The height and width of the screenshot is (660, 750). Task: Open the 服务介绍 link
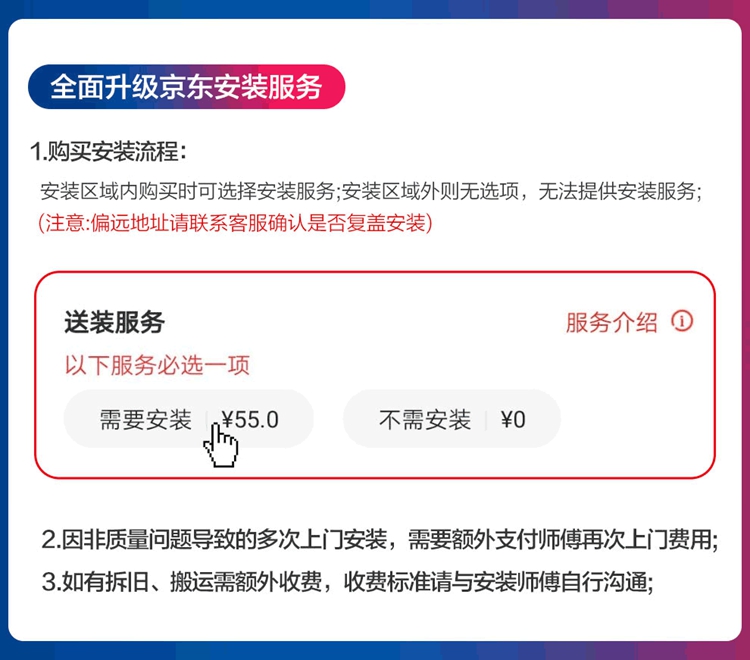(x=611, y=322)
